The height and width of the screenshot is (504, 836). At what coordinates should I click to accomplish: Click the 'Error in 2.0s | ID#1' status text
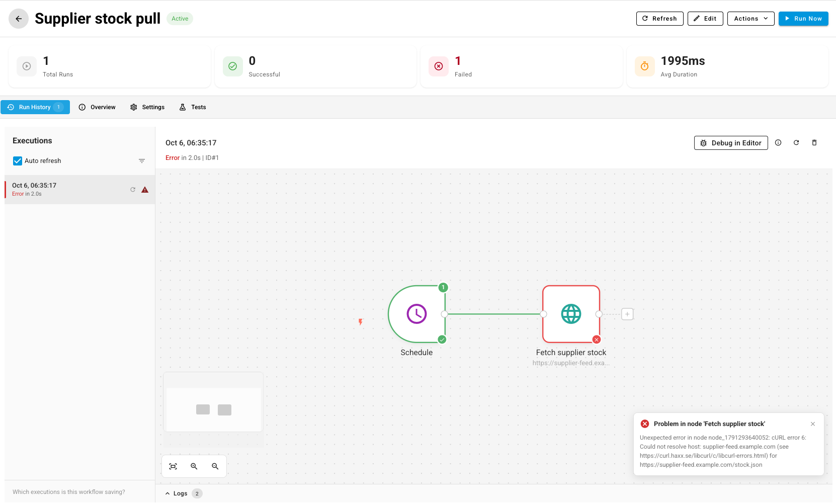[x=192, y=158]
